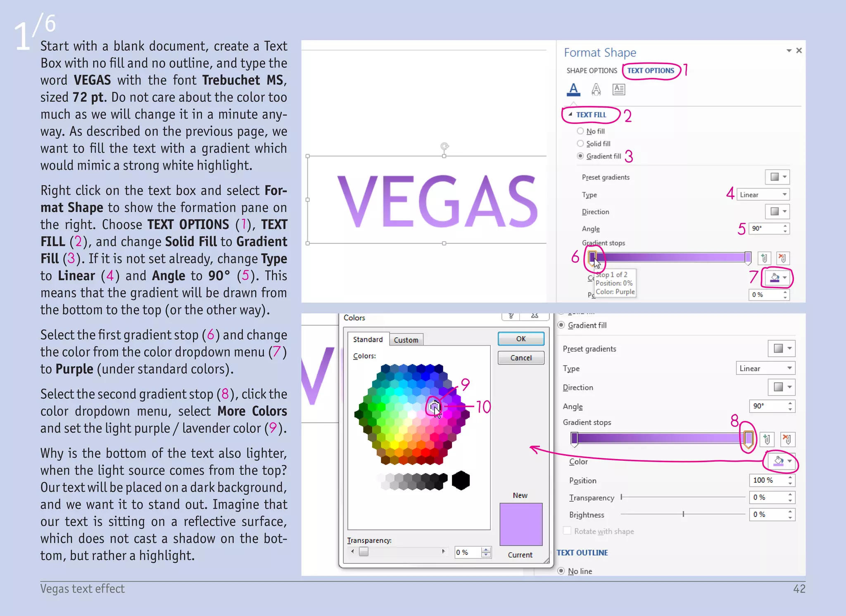Click the left middle resize handle of text box
This screenshot has height=616, width=846.
(x=307, y=199)
